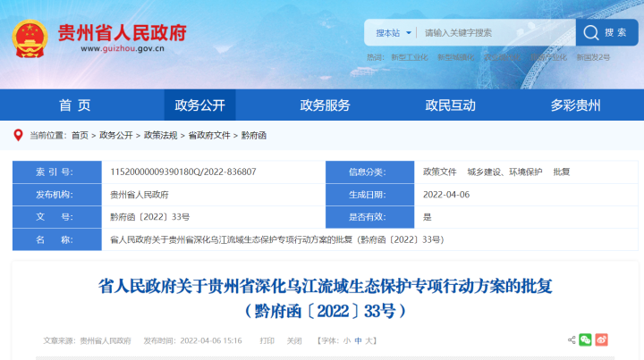This screenshot has height=360, width=644.
Task: Click the share icon beside WeChat
Action: click(571, 339)
